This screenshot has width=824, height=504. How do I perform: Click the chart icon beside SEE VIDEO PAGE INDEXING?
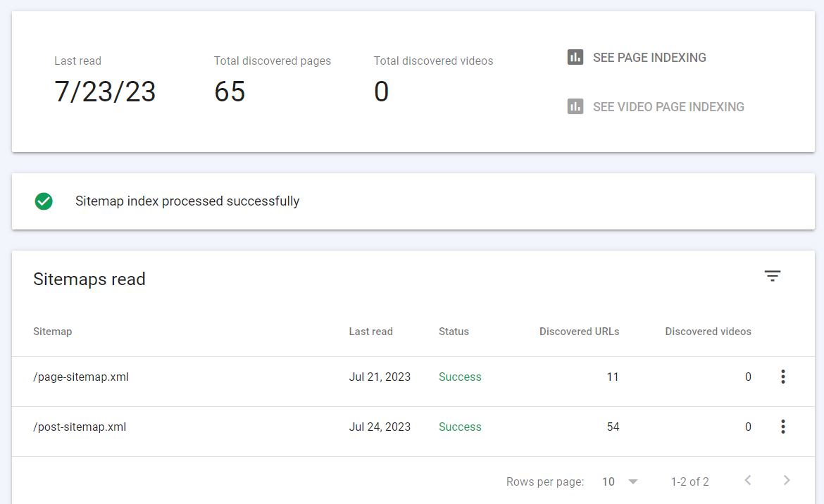coord(575,107)
